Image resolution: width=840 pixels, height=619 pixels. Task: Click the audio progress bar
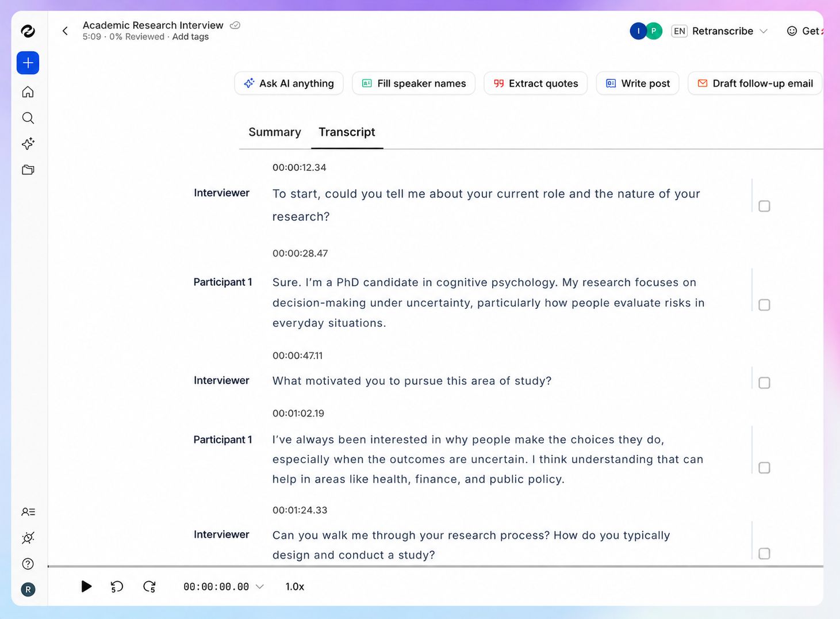[435, 566]
